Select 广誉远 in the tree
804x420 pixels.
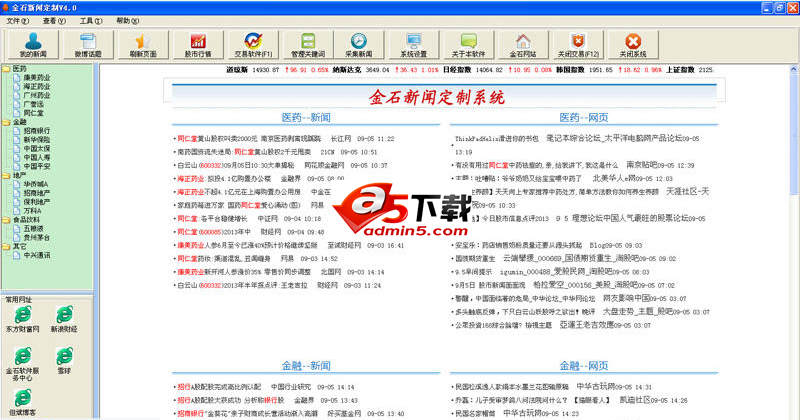coord(34,104)
